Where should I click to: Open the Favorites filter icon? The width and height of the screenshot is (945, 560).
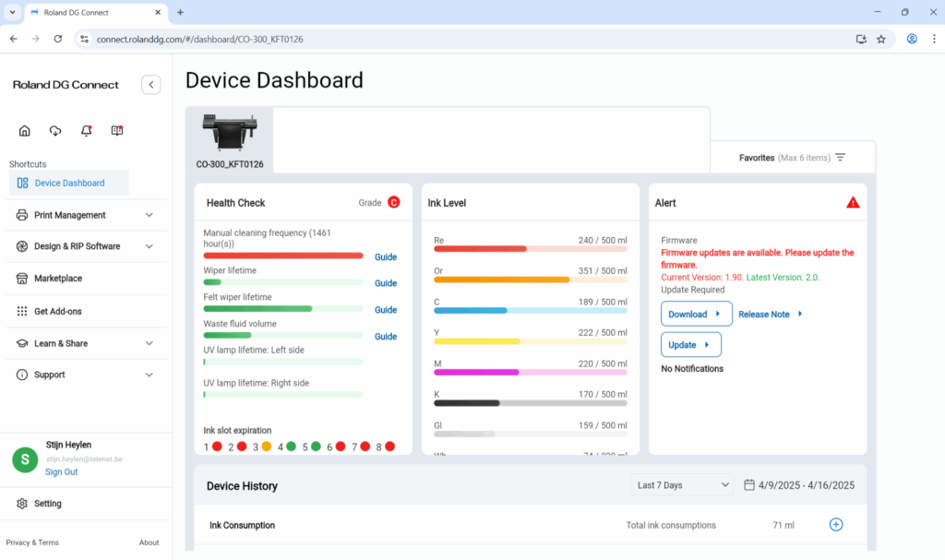(840, 158)
